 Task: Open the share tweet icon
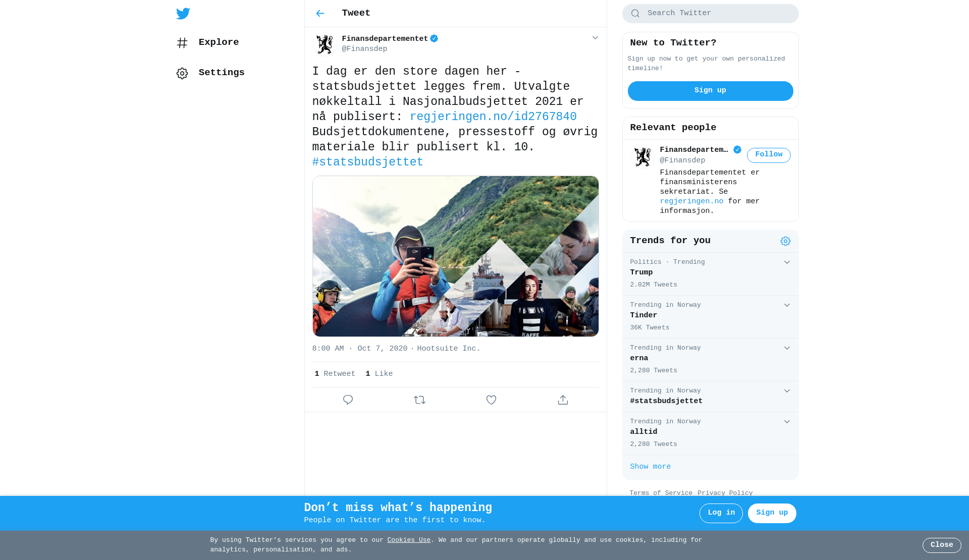(563, 400)
